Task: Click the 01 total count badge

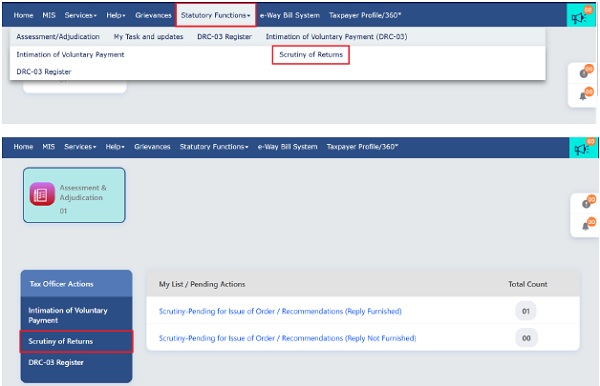Action: [526, 311]
